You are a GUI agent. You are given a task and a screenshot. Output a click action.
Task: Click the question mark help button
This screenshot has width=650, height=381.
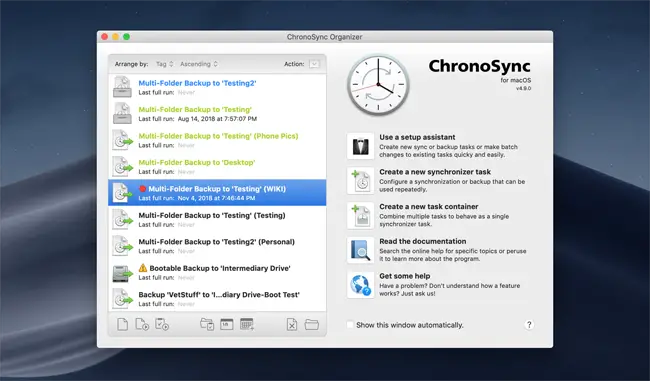tap(529, 325)
